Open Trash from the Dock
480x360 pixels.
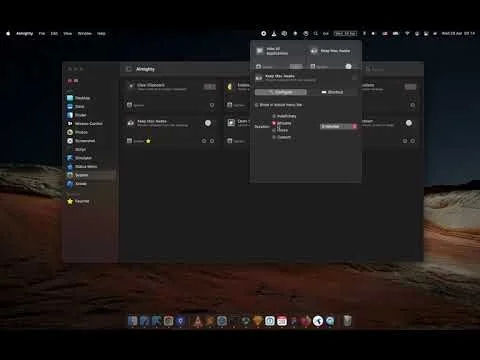pos(347,321)
